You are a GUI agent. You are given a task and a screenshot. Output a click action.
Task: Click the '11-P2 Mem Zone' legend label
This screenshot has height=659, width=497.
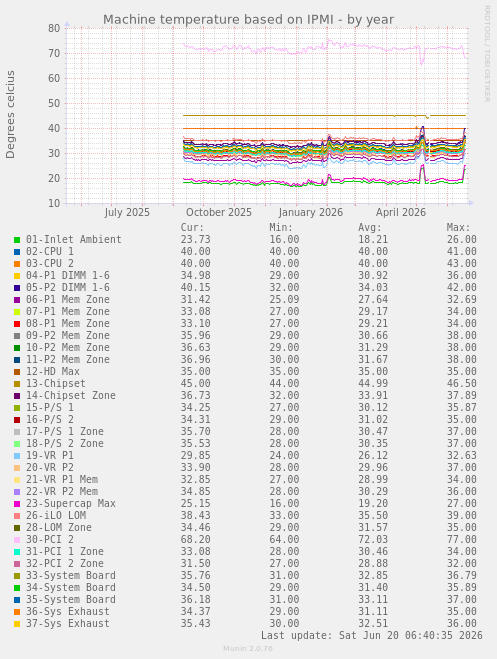(68, 359)
